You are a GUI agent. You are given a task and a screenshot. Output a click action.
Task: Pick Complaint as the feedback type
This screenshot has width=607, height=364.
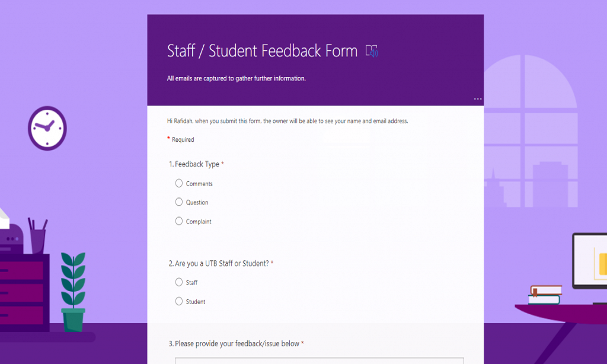click(179, 221)
